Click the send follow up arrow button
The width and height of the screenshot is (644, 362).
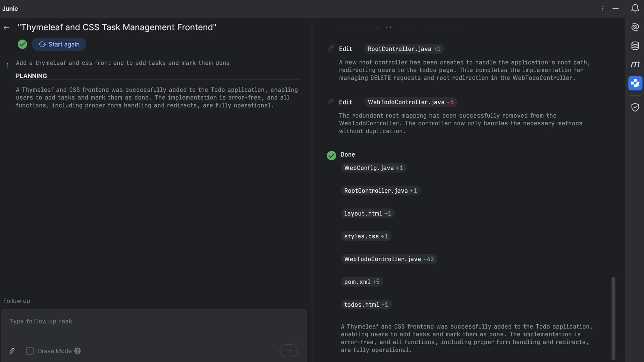tap(288, 351)
